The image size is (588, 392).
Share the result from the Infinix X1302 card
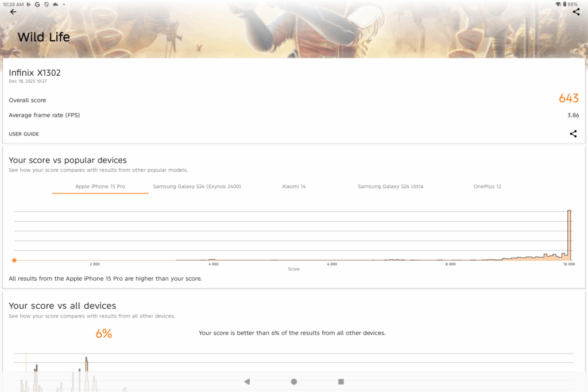[572, 134]
